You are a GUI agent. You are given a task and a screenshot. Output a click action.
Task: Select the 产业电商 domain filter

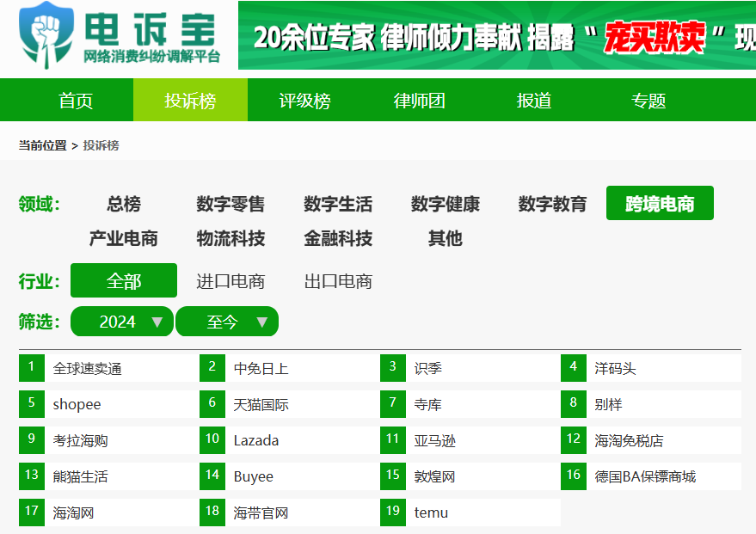tap(124, 238)
